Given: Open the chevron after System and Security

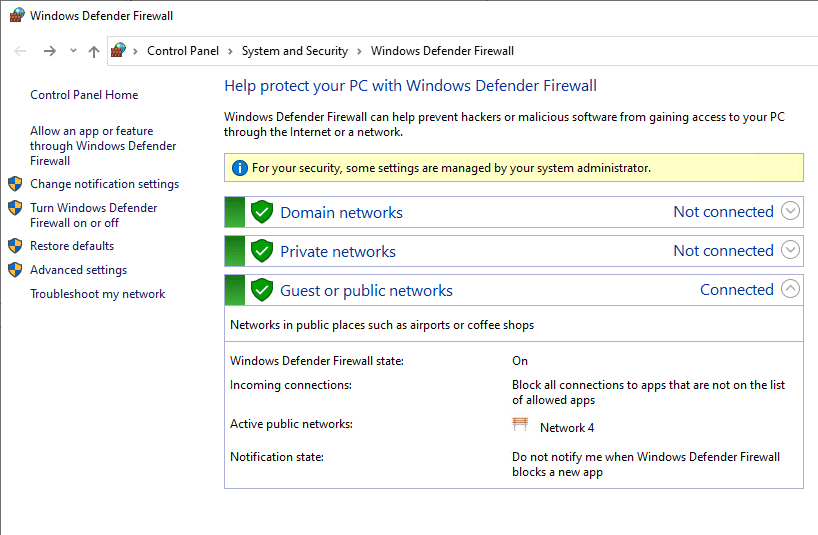Looking at the screenshot, I should coord(359,51).
